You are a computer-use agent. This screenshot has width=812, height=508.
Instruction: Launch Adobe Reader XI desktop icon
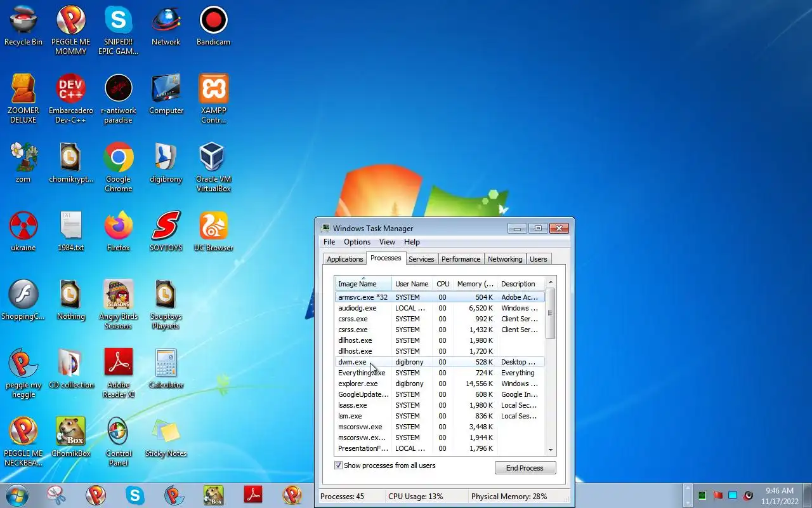click(119, 374)
